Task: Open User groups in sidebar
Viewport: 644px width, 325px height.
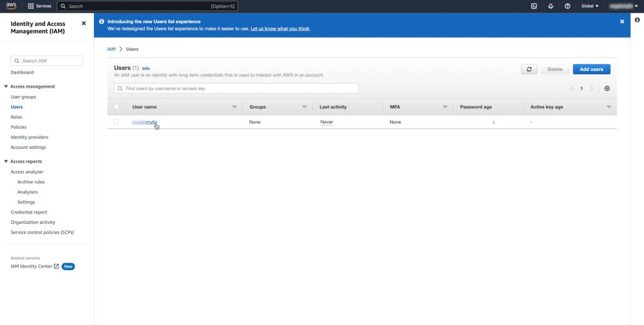Action: coord(23,97)
